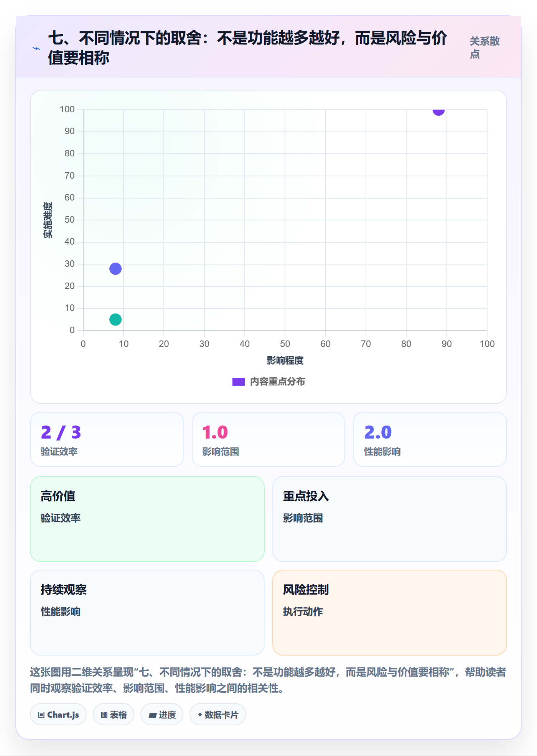Screen dimensions: 537x756
Task: Click the 性能影响 text in 持续观察 card
Action: tap(61, 612)
